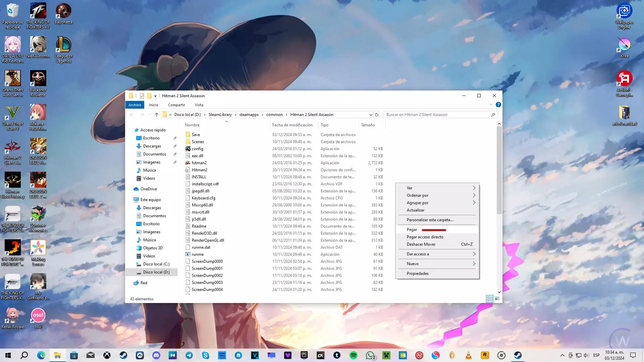
Task: Open the hitman2 application file
Action: tap(199, 163)
